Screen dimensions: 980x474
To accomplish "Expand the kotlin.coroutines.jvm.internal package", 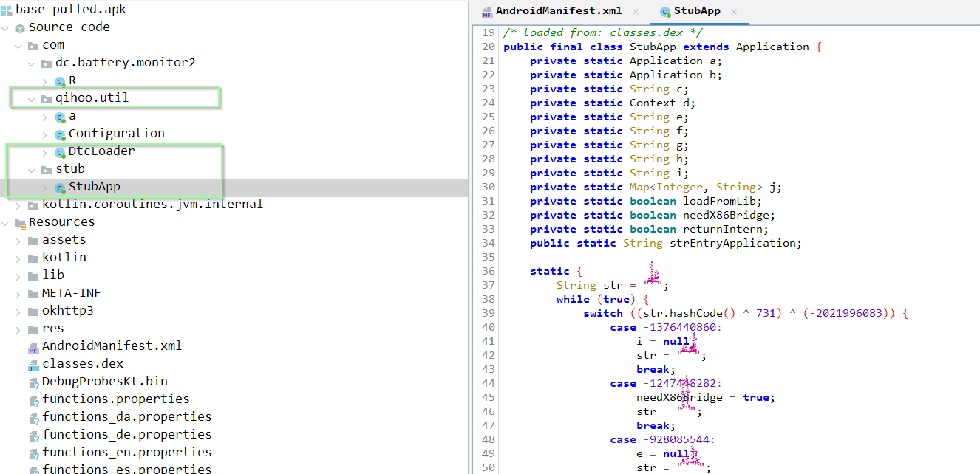I will tap(19, 205).
